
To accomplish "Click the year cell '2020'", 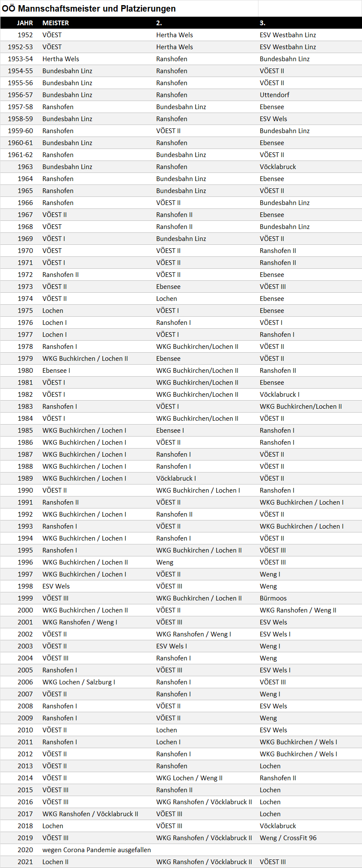I will (25, 850).
